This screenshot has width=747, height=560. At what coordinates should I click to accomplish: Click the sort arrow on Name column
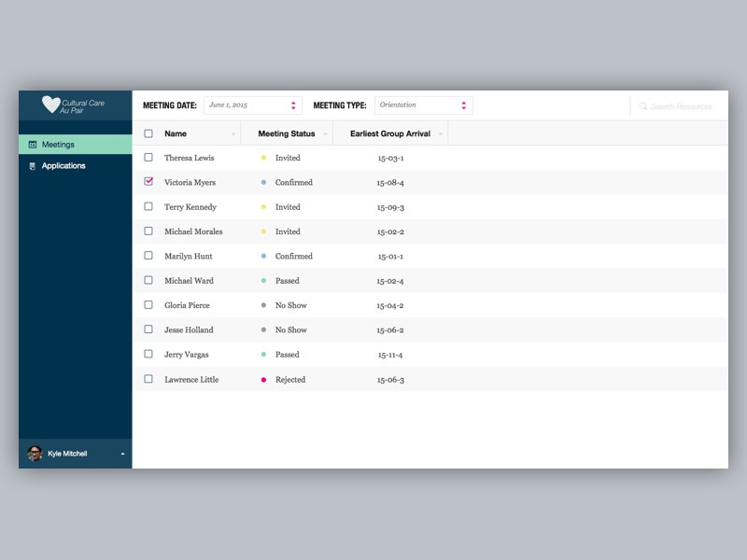point(233,133)
